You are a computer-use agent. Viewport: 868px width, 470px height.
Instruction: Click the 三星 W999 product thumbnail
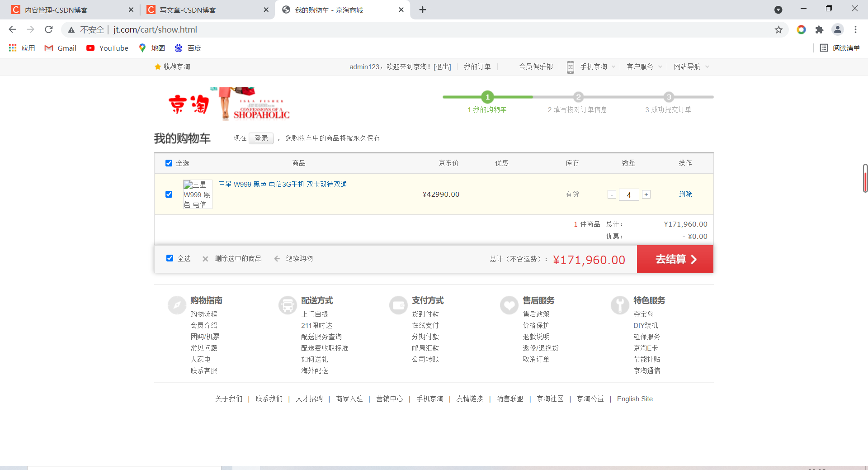198,194
